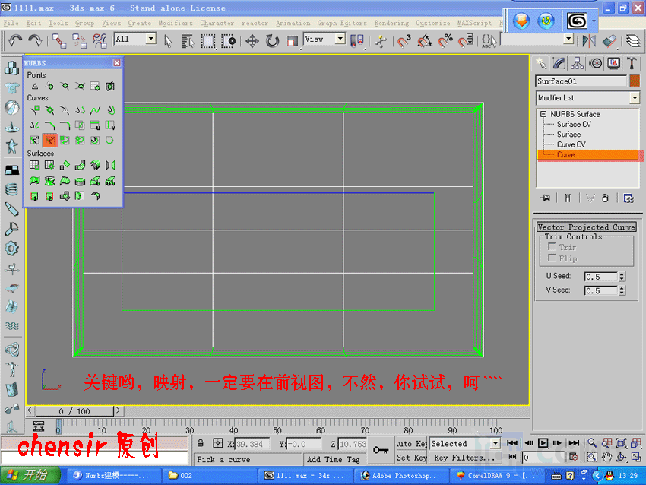Viewport: 646px width, 485px height.
Task: Click the Surface01 object name field
Action: [x=581, y=81]
